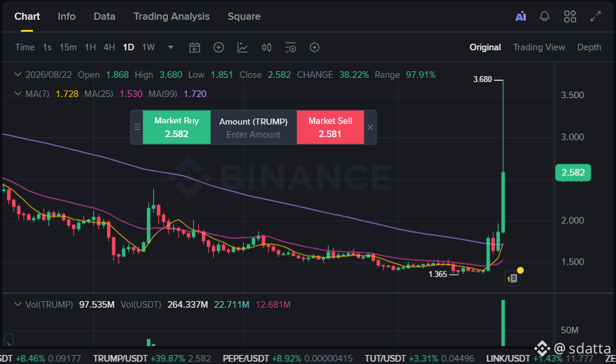Click the green 2.582 current price tag
This screenshot has width=616, height=364.
[573, 172]
